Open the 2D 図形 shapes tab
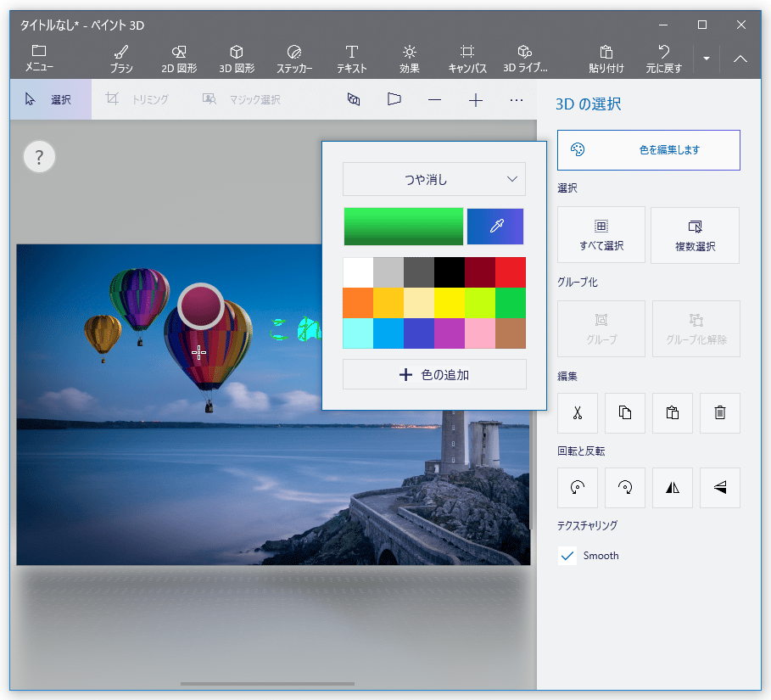 pyautogui.click(x=179, y=59)
